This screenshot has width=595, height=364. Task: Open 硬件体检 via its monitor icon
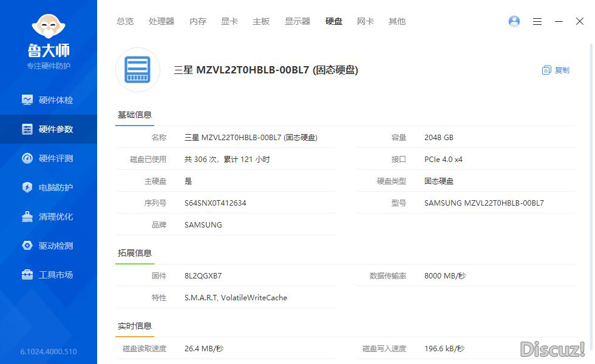point(27,99)
